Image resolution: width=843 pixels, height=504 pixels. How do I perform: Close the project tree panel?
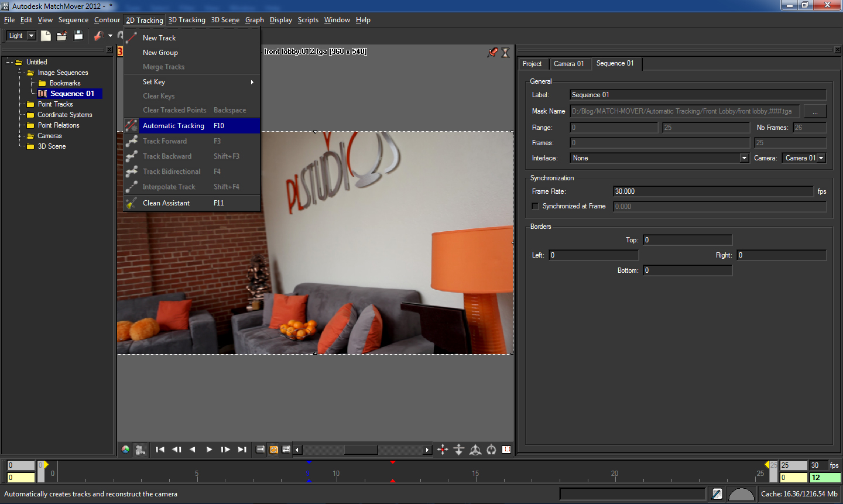tap(109, 50)
